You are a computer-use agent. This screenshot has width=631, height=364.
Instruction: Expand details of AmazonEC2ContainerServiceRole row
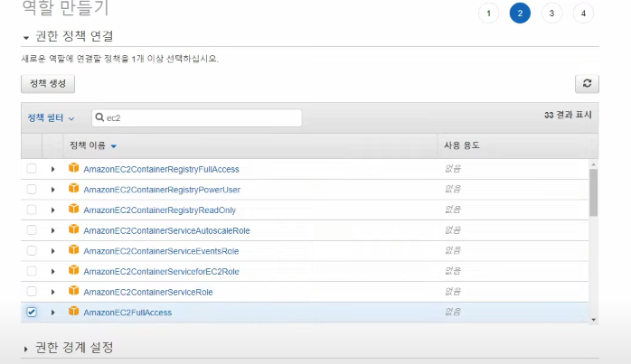(x=52, y=293)
